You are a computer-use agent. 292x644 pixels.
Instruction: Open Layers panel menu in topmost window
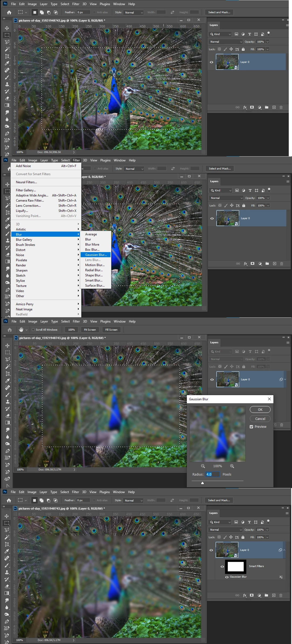point(287,25)
